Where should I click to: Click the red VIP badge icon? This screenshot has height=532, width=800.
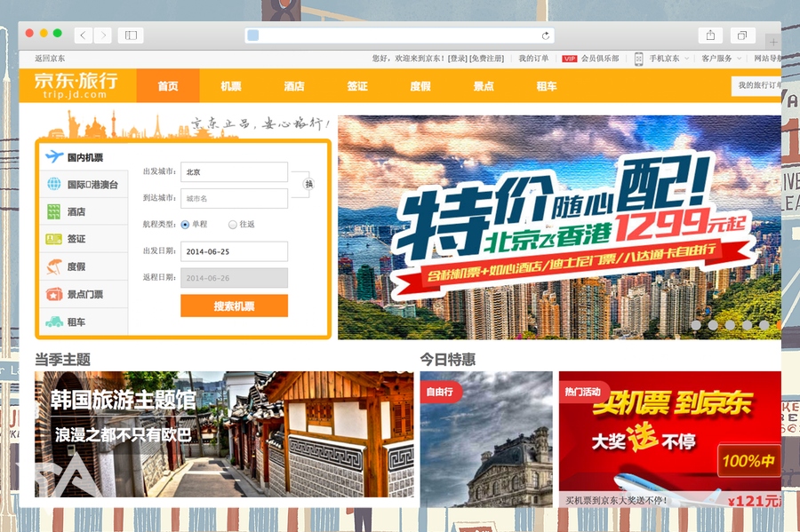pos(570,59)
